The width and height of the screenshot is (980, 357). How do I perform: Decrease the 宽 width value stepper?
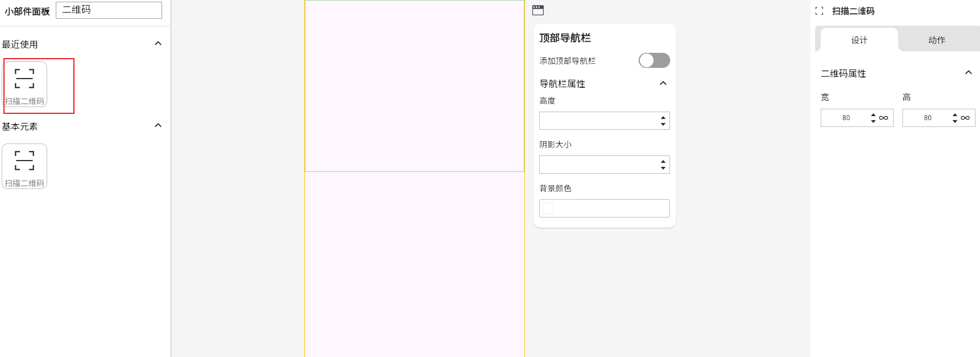tap(873, 121)
